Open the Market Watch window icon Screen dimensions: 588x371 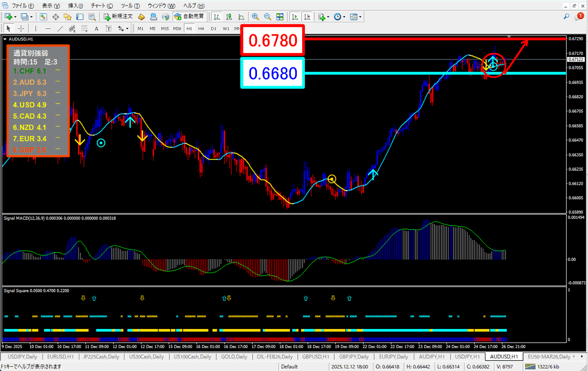[x=43, y=17]
